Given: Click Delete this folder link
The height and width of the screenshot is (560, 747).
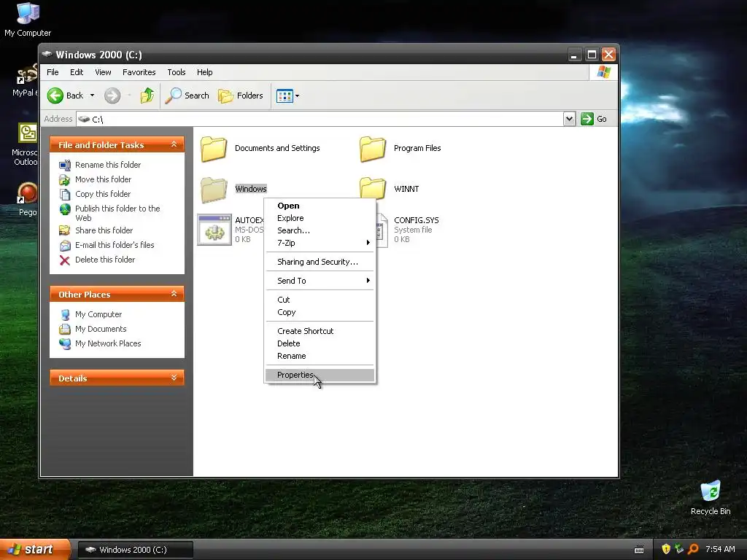Looking at the screenshot, I should pos(105,260).
